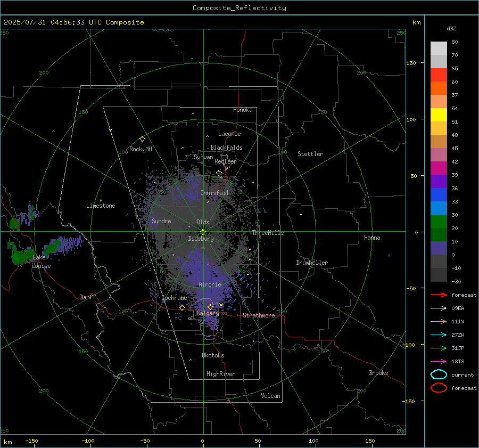
Task: Click the green radar echo near Lake Louise
Action: click(x=21, y=256)
